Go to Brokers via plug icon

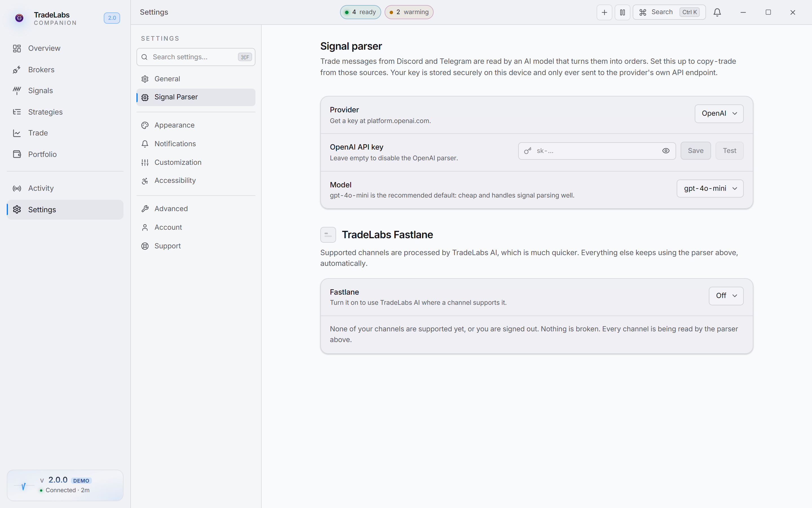(x=17, y=69)
